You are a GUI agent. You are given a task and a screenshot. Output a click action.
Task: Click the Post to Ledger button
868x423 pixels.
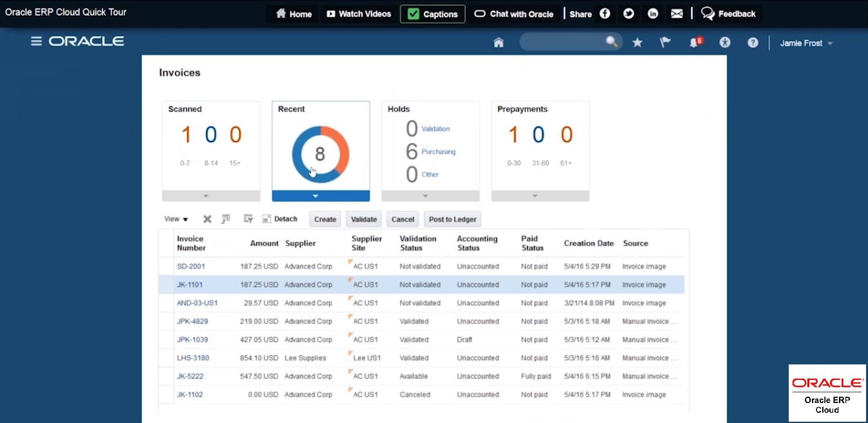point(452,219)
